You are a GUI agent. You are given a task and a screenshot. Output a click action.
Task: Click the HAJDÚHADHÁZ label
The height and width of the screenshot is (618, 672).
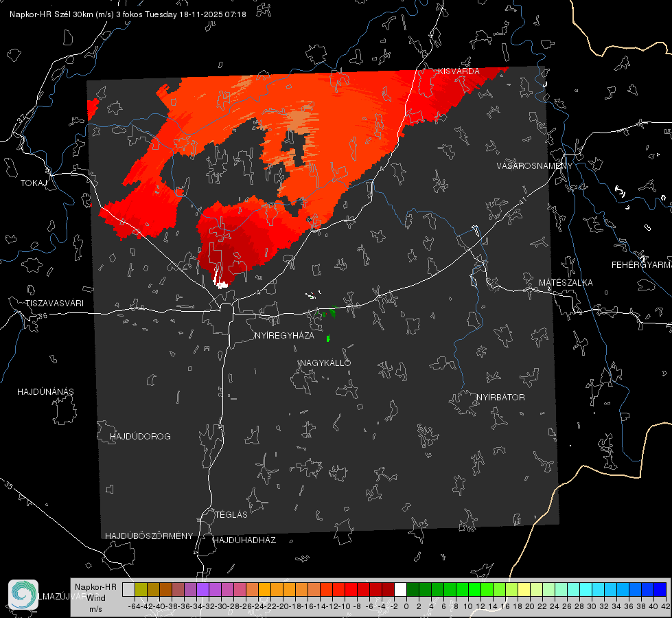[x=244, y=540]
